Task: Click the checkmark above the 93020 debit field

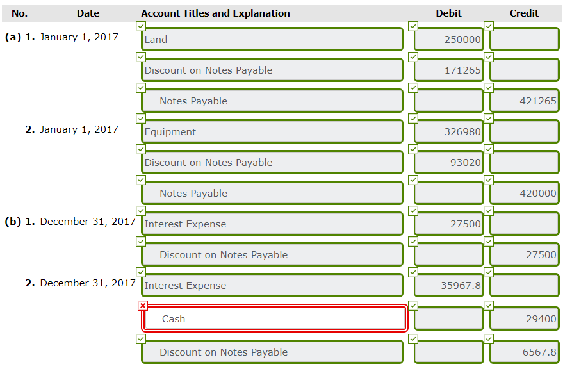Action: [x=412, y=149]
